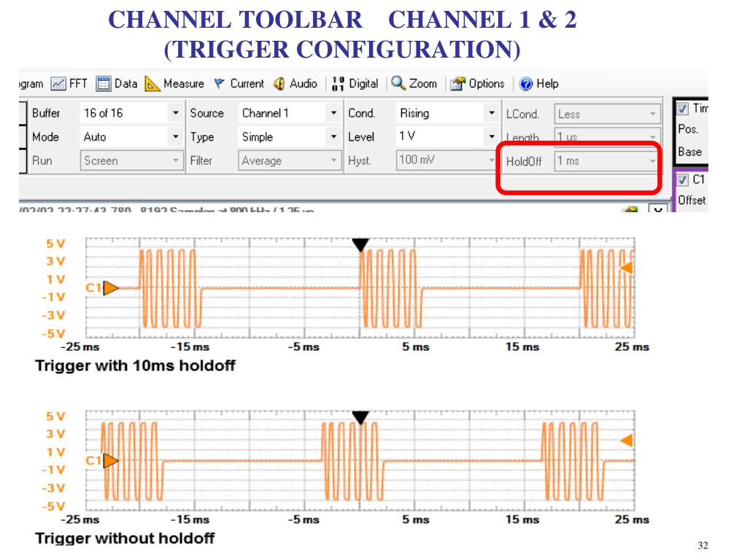
Task: Click the Zoom toolbar label
Action: tap(423, 84)
